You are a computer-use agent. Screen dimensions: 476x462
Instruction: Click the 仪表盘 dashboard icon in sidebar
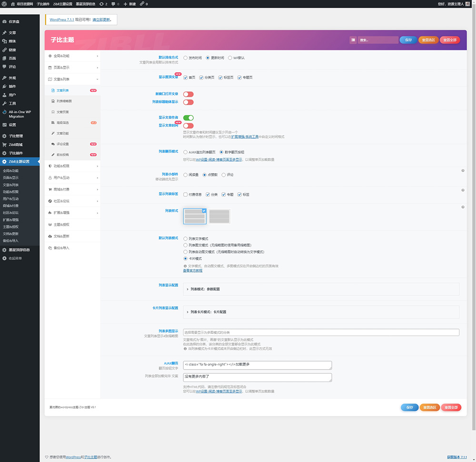click(4, 21)
